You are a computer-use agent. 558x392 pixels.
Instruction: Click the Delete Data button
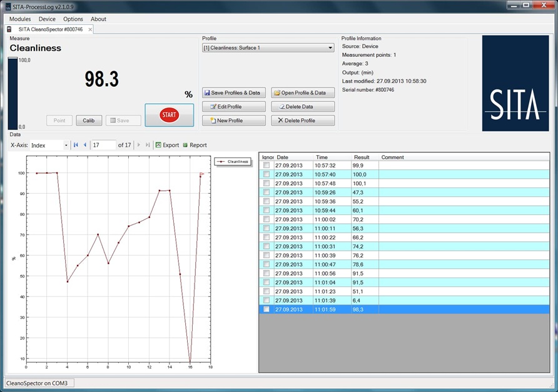(303, 107)
